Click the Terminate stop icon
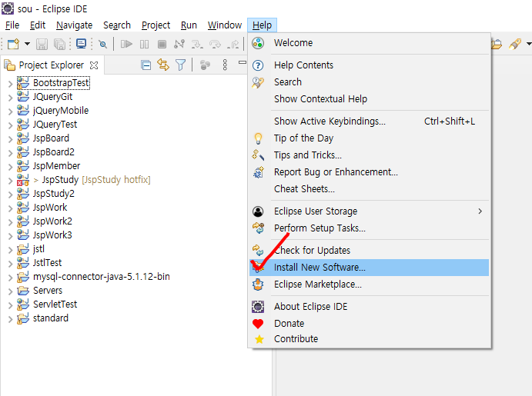532x396 pixels. (x=162, y=44)
